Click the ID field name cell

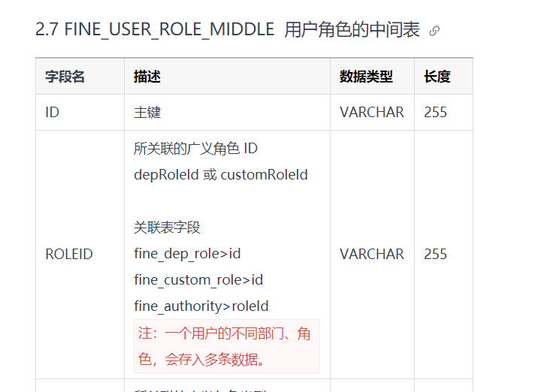pyautogui.click(x=80, y=113)
